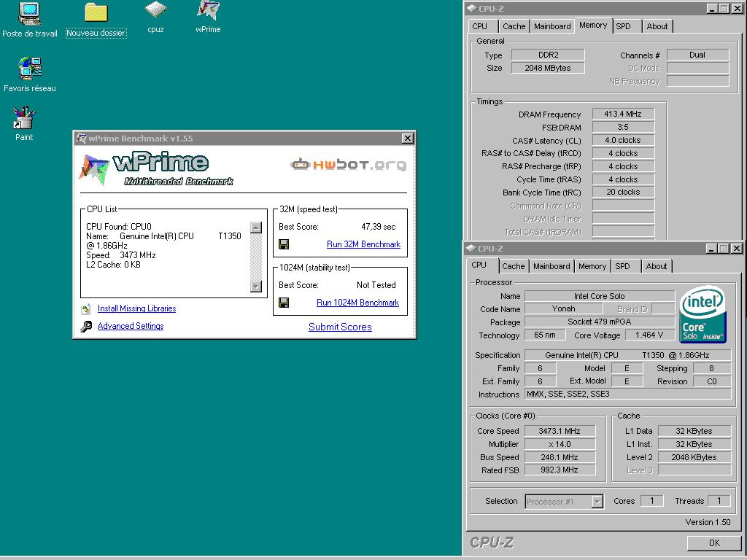Image resolution: width=747 pixels, height=560 pixels.
Task: Click the memory Size field 2048 MBytes
Action: 548,68
